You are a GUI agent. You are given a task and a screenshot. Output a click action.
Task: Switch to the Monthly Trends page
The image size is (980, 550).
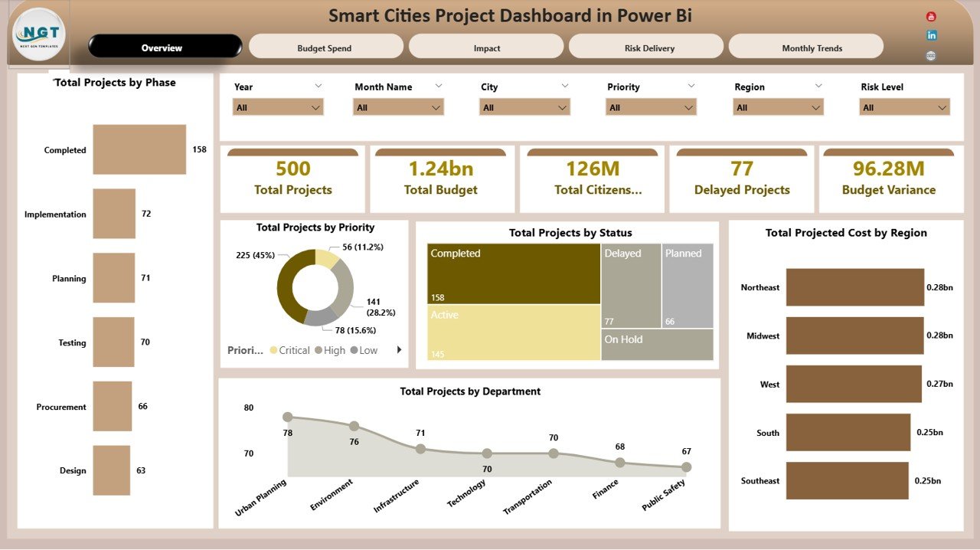[807, 47]
